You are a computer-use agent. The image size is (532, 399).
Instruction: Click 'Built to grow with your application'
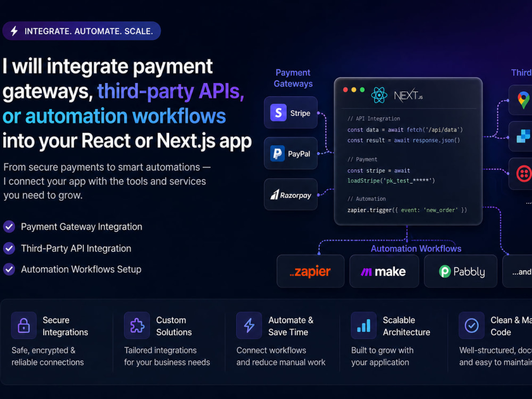pyautogui.click(x=383, y=356)
